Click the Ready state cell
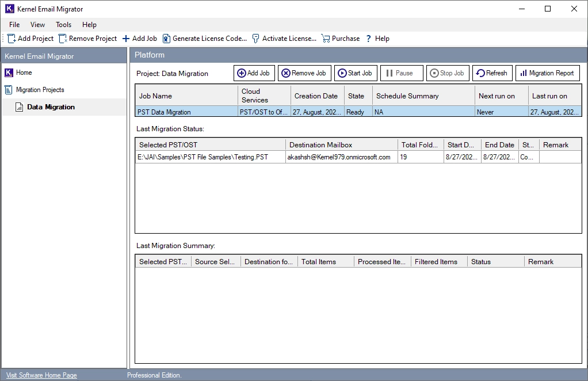This screenshot has width=588, height=381. (358, 112)
